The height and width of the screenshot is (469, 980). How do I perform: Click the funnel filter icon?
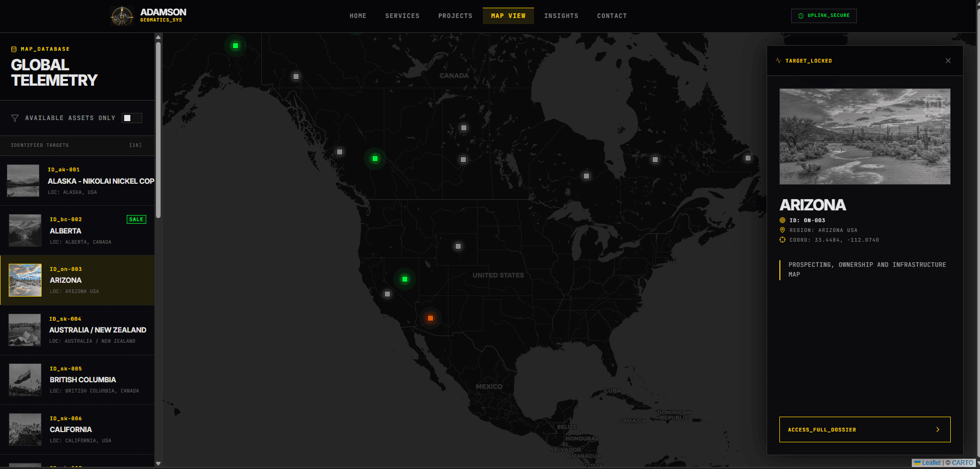15,118
